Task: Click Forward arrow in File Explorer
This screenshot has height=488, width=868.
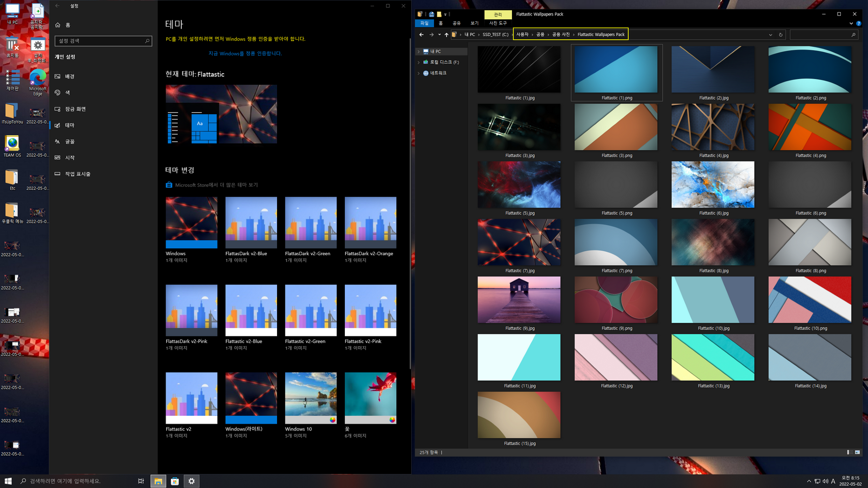Action: 431,34
